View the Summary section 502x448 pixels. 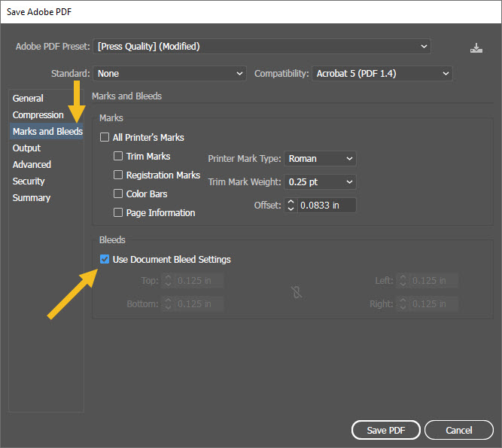[32, 198]
